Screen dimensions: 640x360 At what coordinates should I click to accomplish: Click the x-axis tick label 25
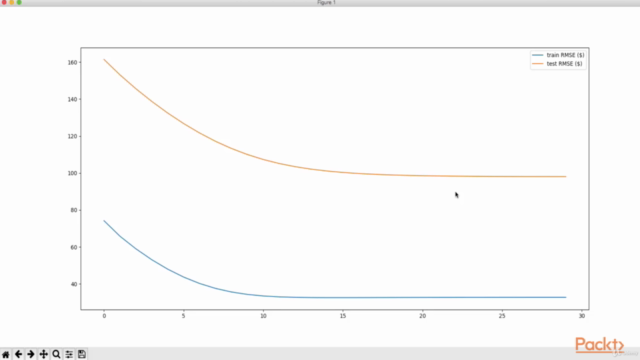point(502,316)
